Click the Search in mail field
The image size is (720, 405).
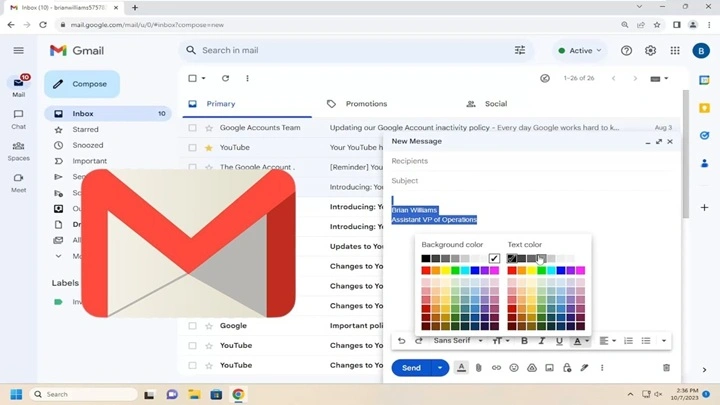[x=354, y=51]
